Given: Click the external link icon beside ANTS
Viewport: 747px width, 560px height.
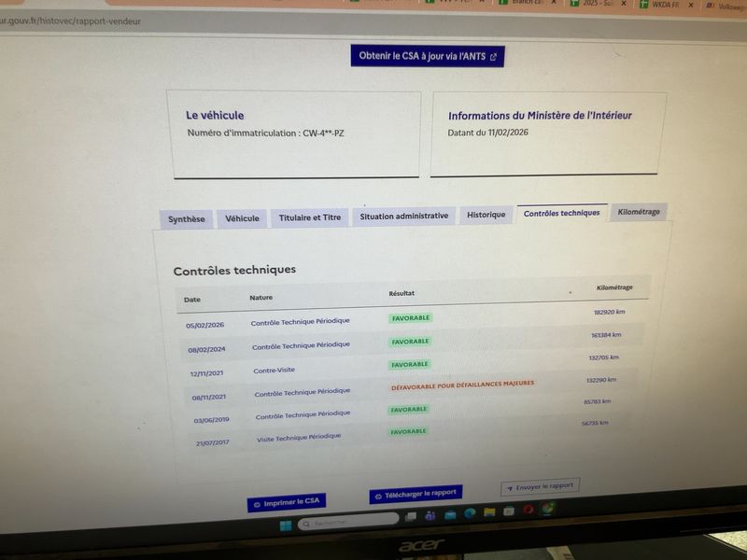Looking at the screenshot, I should [x=493, y=57].
